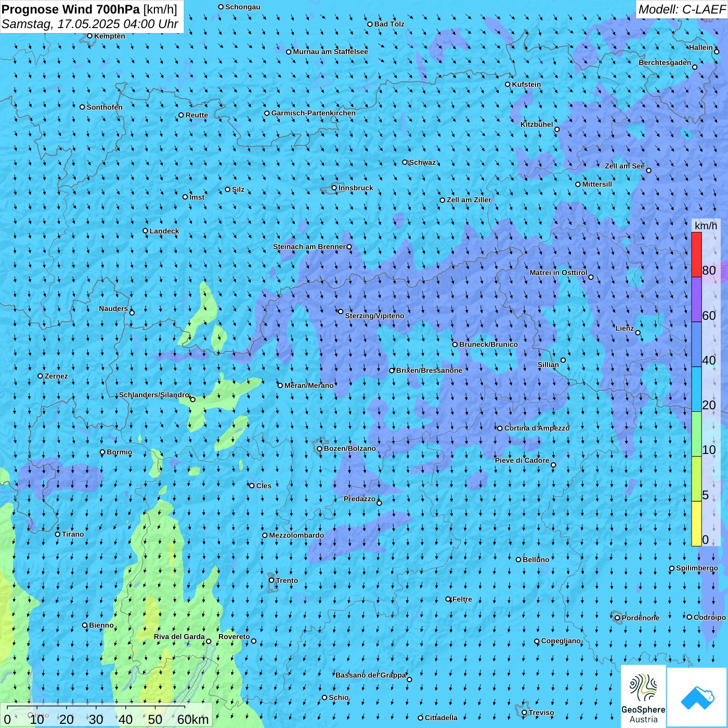Click the date 'Samstag, 17.05.2025 04:00 Uhr'

click(90, 24)
